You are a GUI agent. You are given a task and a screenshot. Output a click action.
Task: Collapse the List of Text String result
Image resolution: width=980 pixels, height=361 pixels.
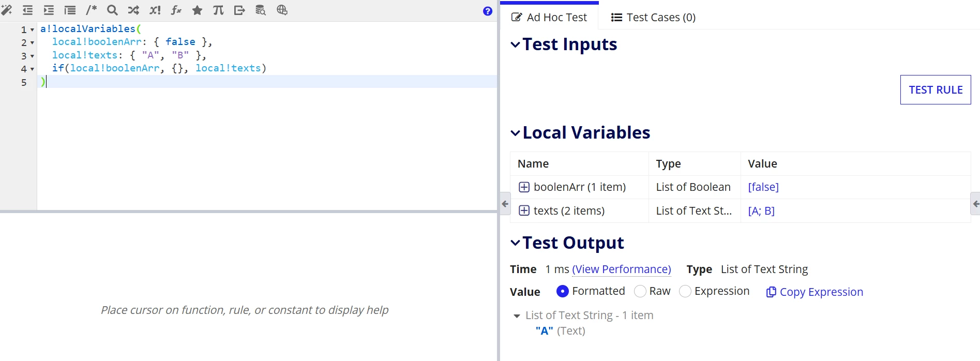(517, 316)
